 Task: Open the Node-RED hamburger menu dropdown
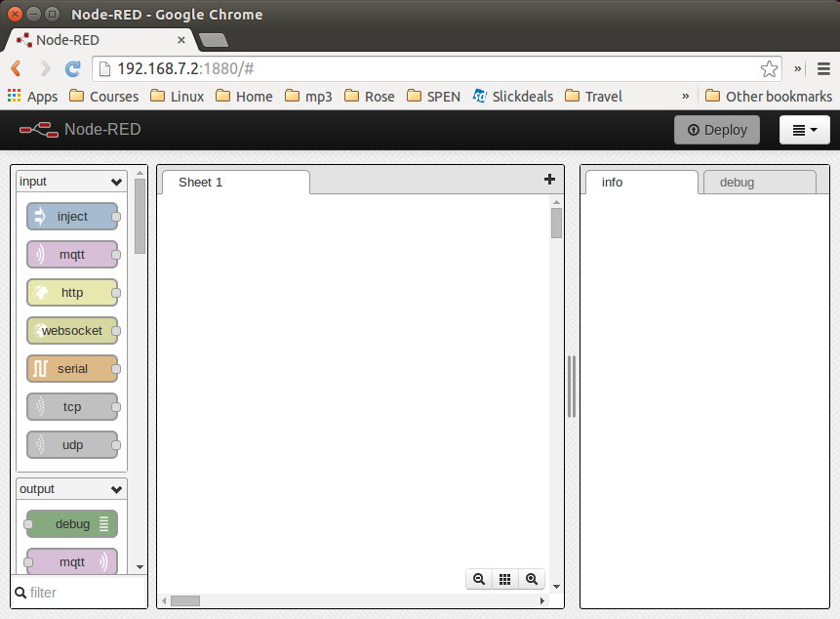(x=804, y=130)
